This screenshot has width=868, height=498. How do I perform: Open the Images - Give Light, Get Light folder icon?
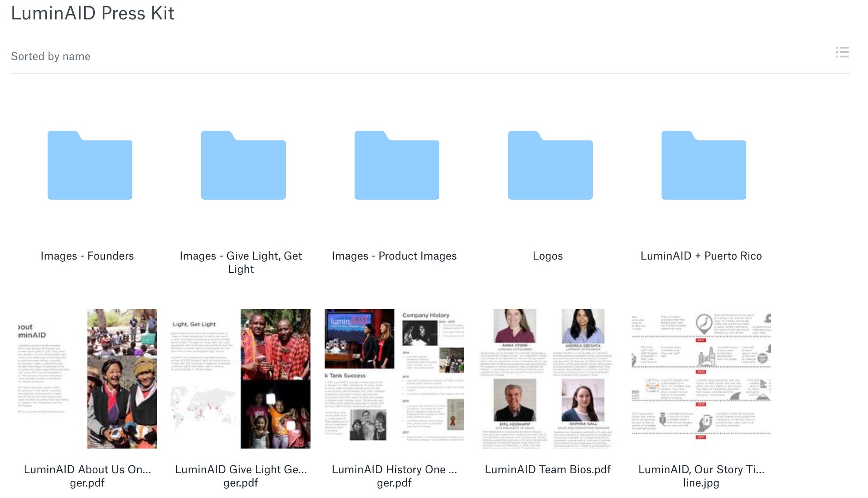point(243,165)
